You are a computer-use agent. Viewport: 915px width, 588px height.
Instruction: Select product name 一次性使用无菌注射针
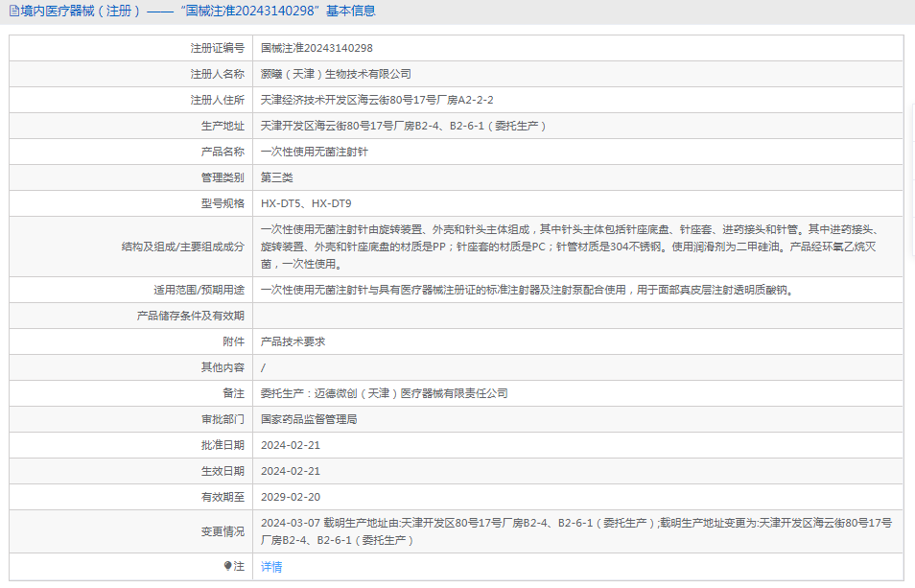(315, 152)
